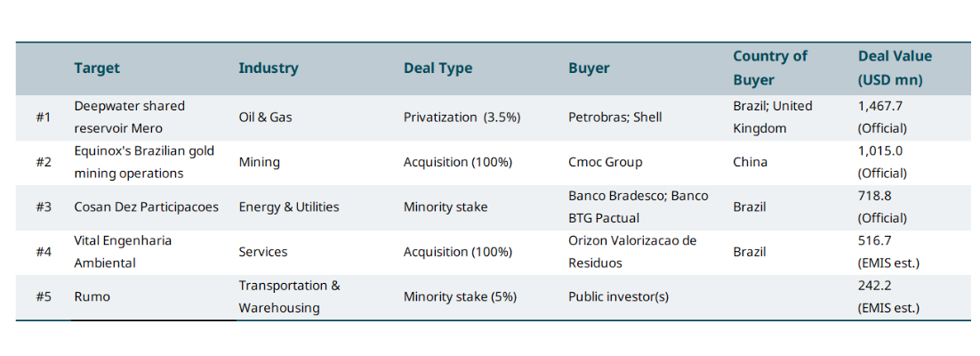
Task: Click the Industry column header
Action: [x=269, y=68]
